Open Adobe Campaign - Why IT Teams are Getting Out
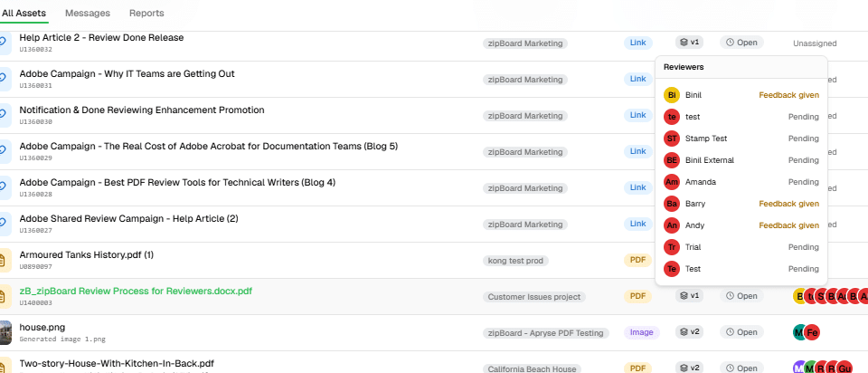The width and height of the screenshot is (868, 373). [x=127, y=73]
